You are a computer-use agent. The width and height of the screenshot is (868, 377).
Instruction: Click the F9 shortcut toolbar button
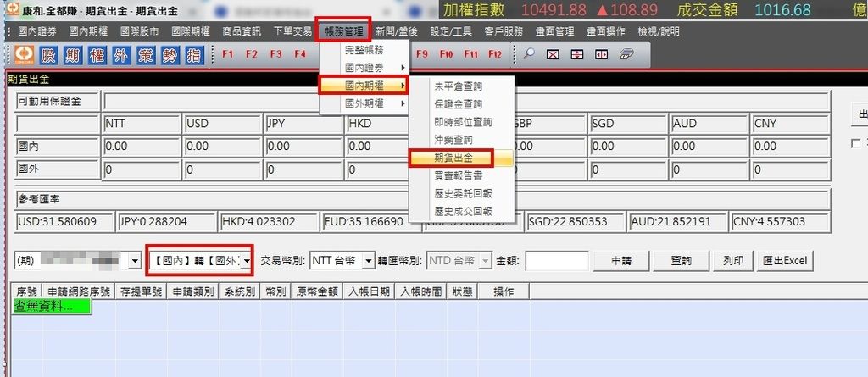point(422,54)
